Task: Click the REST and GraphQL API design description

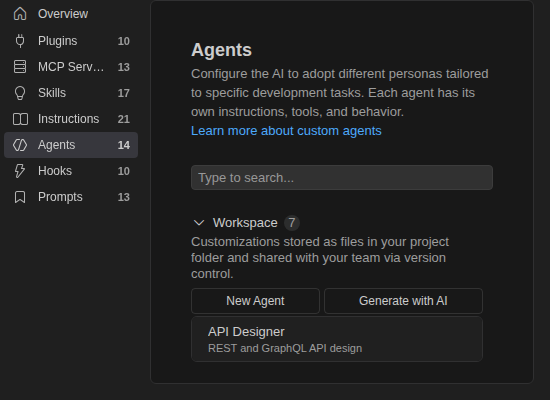Action: tap(285, 348)
